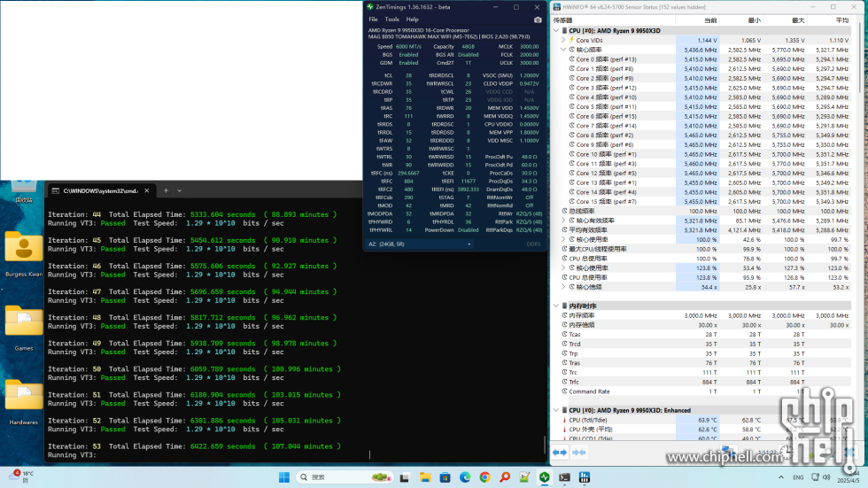Select the Core 15 频率 (perf #7) row
868x488 pixels.
(x=701, y=201)
